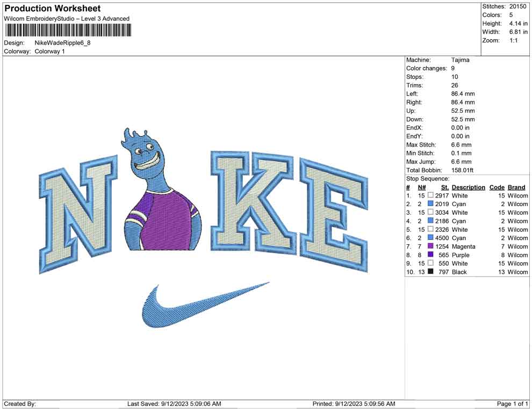Click the barcode under the worksheet title
The width and height of the screenshot is (532, 409).
click(68, 31)
